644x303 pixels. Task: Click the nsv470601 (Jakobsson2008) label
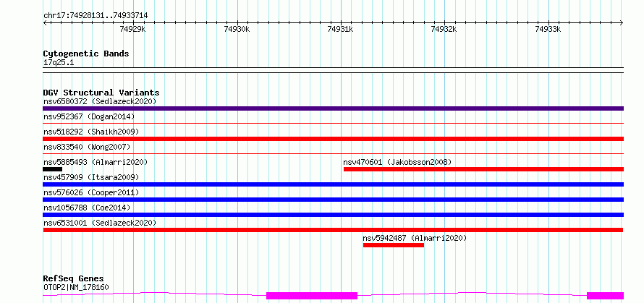click(397, 162)
